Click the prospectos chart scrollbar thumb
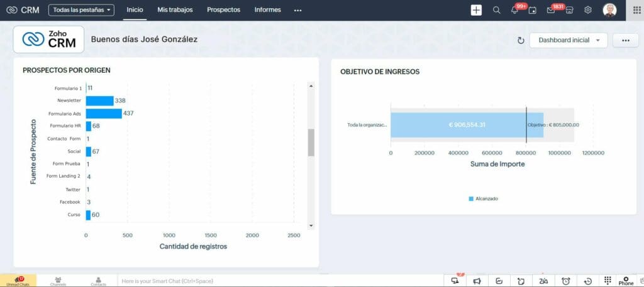This screenshot has width=644, height=287. (311, 143)
